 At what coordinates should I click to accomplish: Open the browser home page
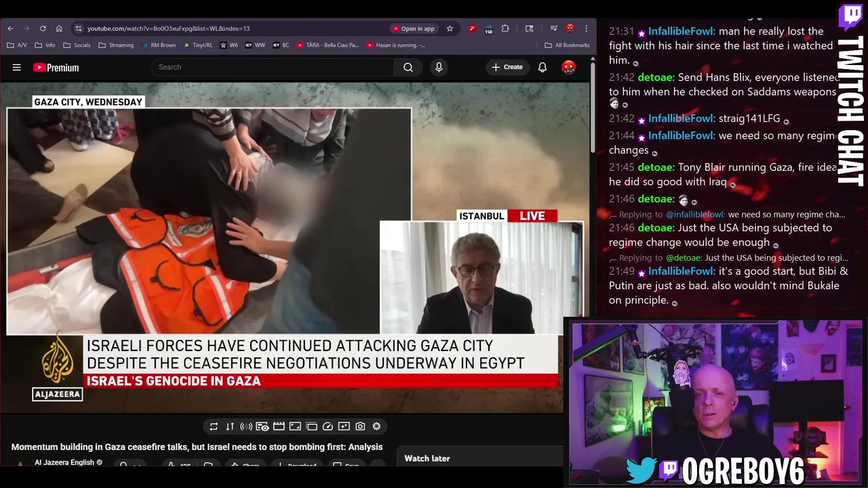coord(59,28)
